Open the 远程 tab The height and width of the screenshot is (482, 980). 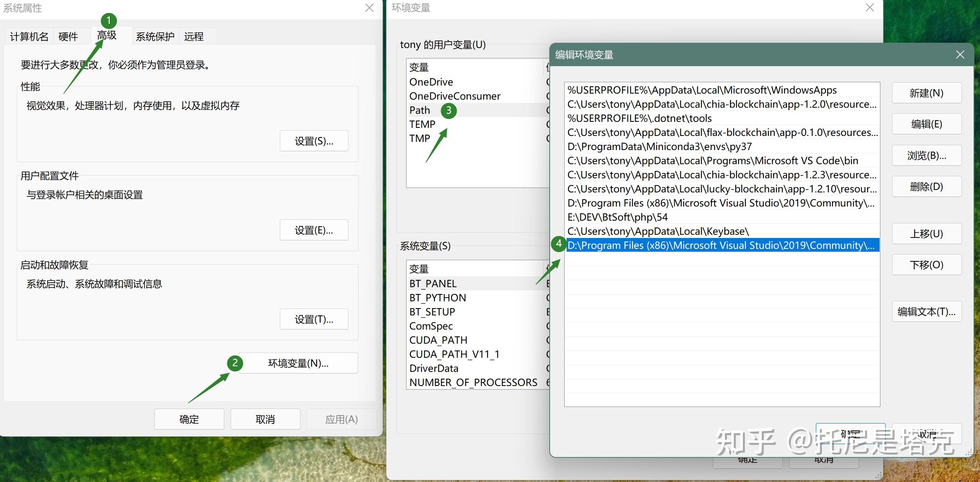point(194,37)
